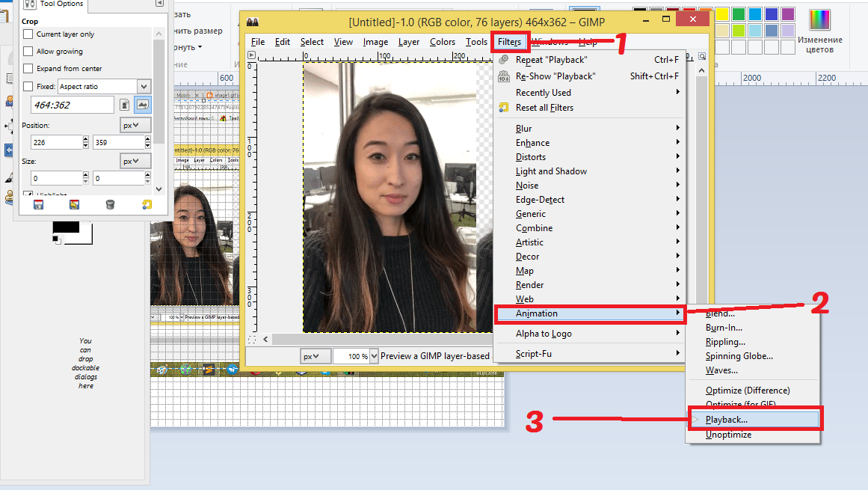This screenshot has width=868, height=490.
Task: Open the Filters menu
Action: coord(509,42)
